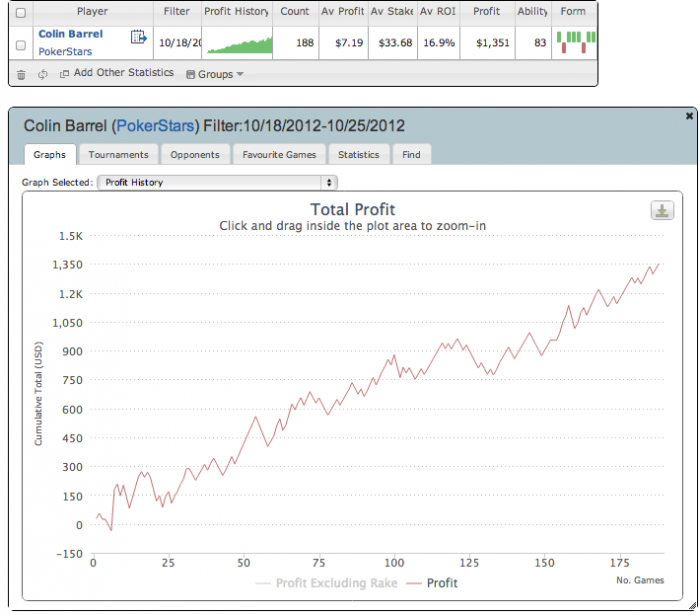The width and height of the screenshot is (700, 615).
Task: Sort by the Av Profit column header
Action: pos(343,12)
